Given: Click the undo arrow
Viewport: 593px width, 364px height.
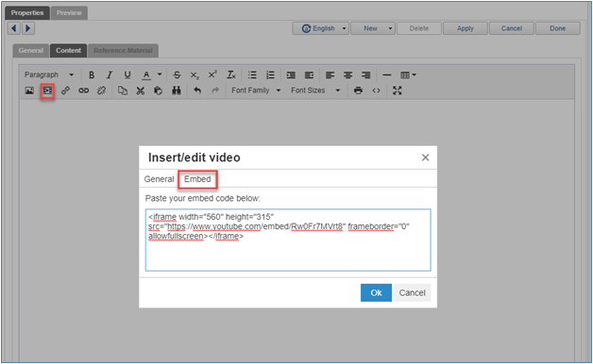Looking at the screenshot, I should point(197,91).
